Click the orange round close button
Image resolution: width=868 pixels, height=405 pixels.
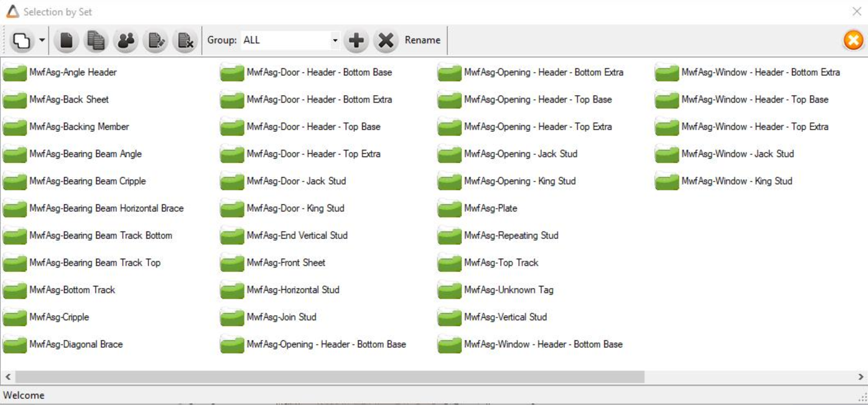coord(853,40)
